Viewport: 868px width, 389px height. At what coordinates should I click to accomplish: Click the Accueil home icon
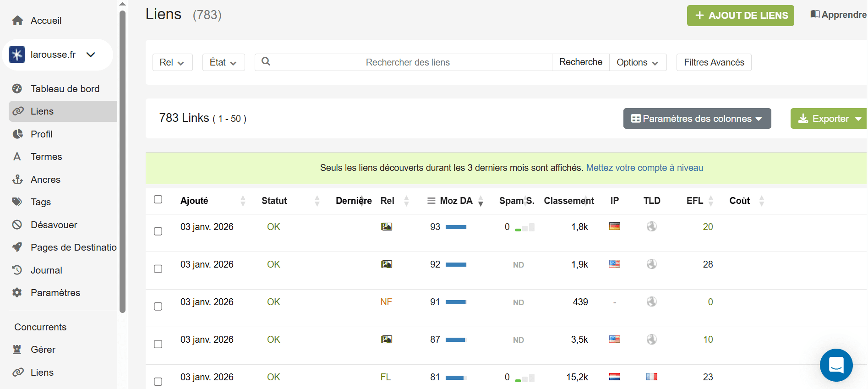point(17,21)
